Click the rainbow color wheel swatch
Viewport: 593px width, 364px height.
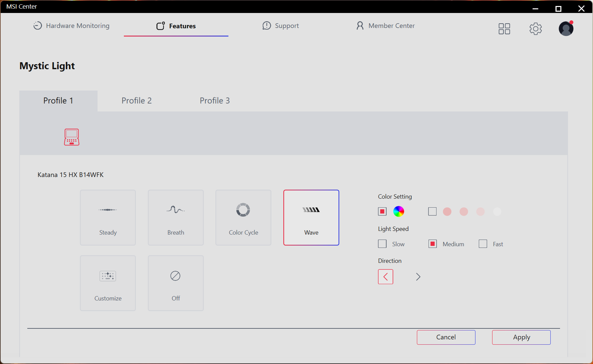click(399, 211)
